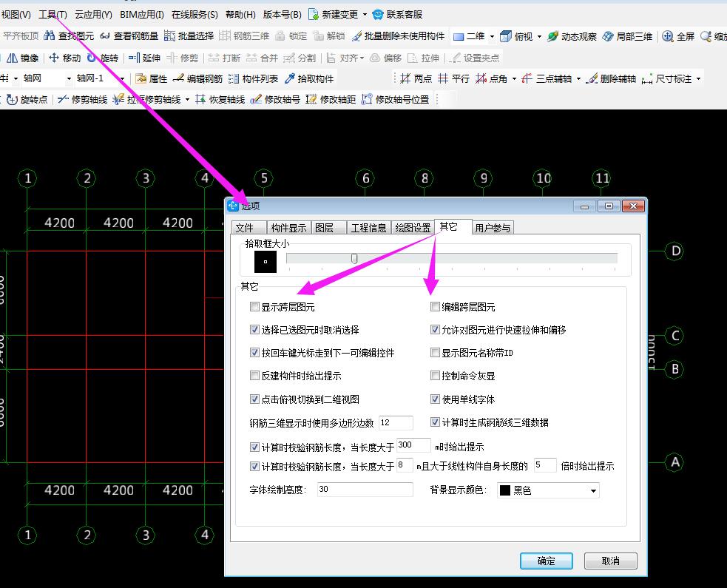Expand the 俯视 dropdown arrow
The image size is (727, 588).
pos(539,36)
